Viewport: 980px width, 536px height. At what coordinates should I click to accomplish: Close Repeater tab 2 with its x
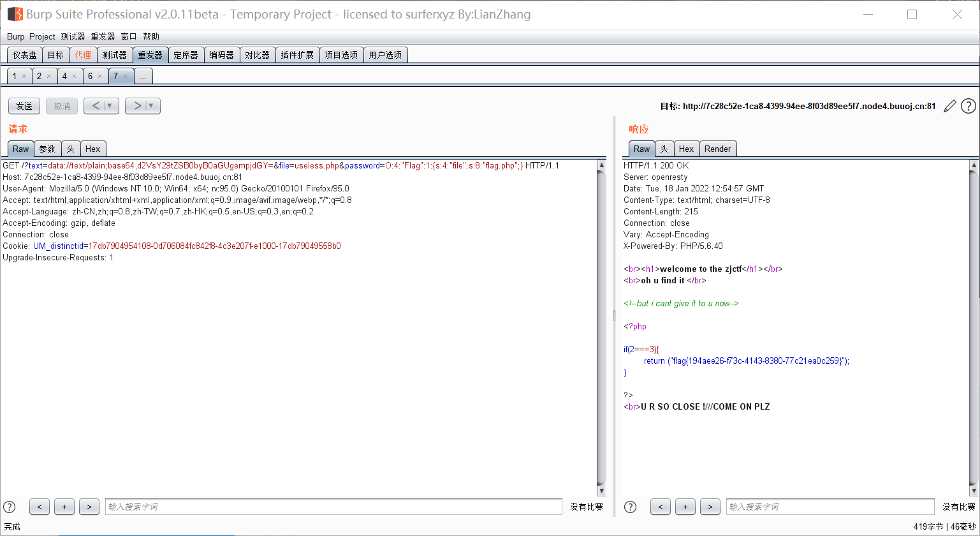[48, 77]
